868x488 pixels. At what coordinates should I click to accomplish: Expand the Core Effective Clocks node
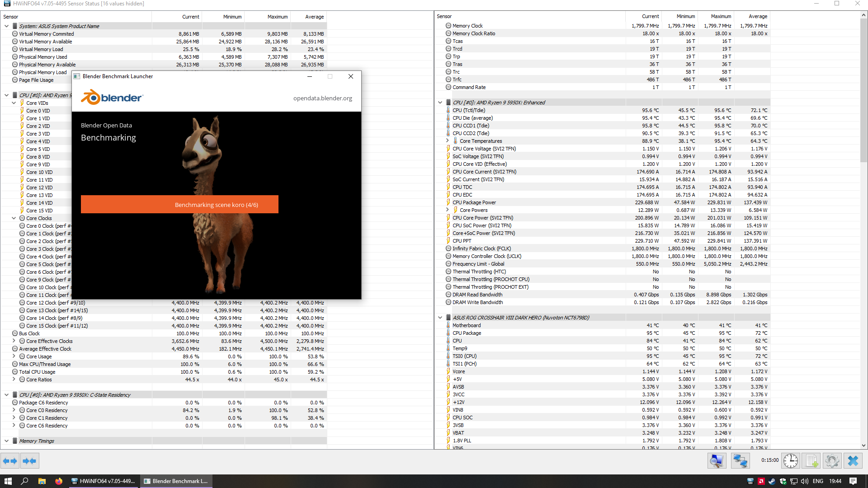14,341
